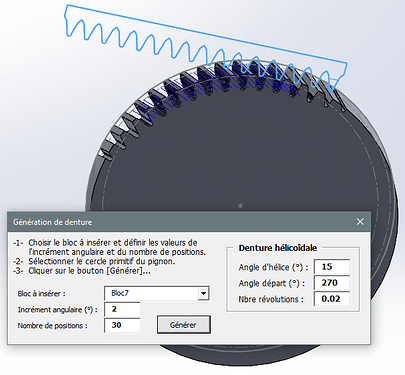Open the Bloc à insérer dropdown arrow
The image size is (405, 375).
tap(203, 294)
